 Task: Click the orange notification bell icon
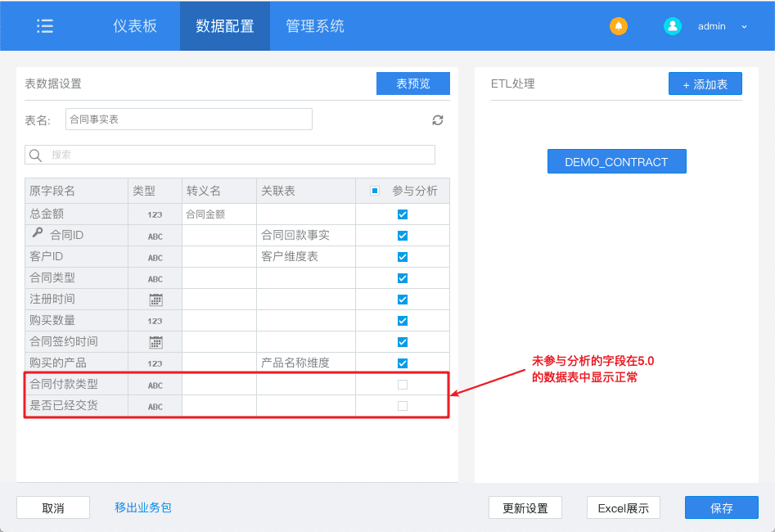(619, 25)
